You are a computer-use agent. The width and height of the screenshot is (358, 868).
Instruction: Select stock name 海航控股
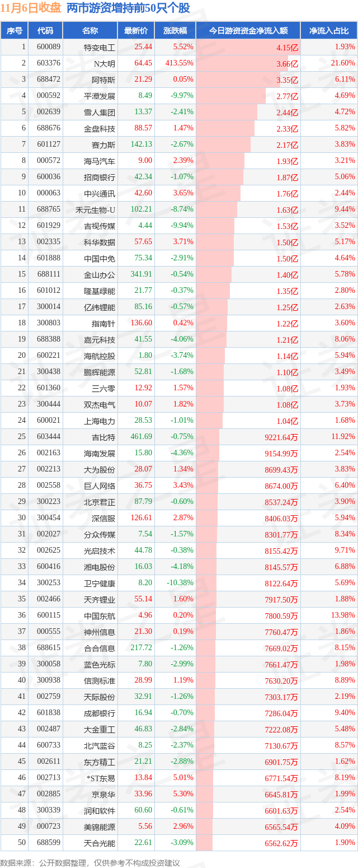[100, 356]
